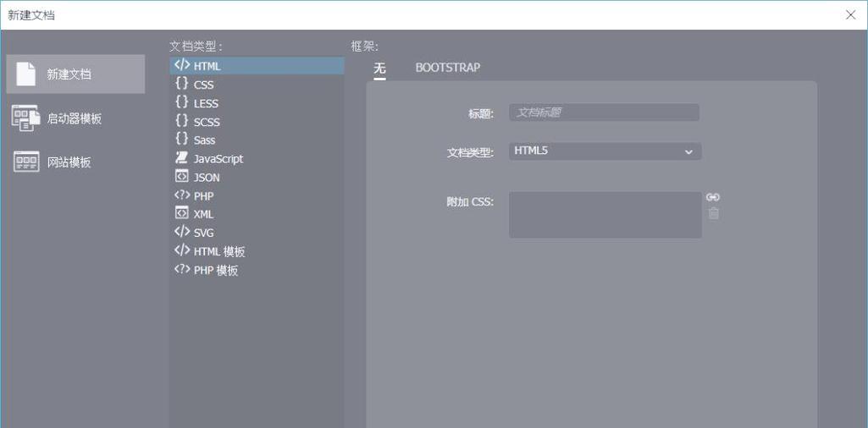868x428 pixels.
Task: Click the XML file icon
Action: point(181,213)
